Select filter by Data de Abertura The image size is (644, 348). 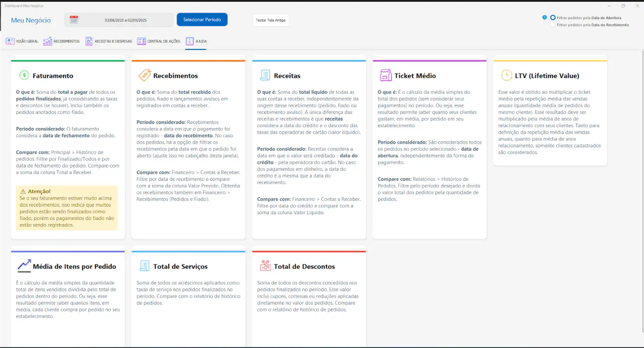click(x=553, y=18)
